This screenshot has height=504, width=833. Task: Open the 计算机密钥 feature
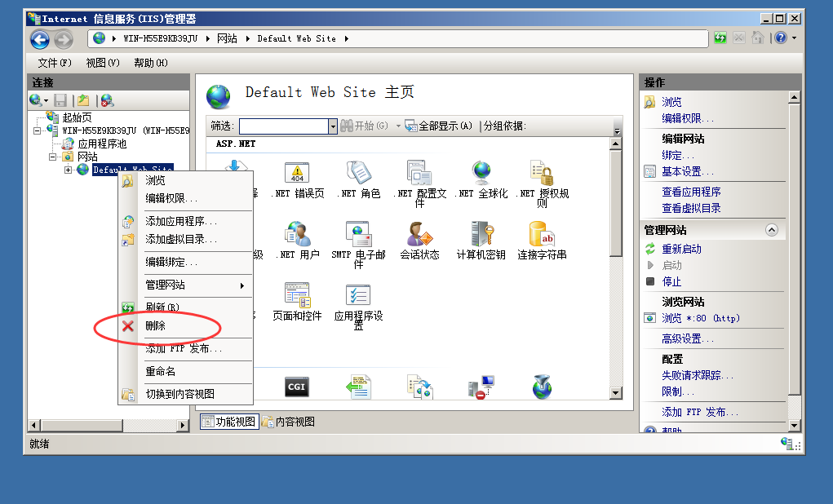(x=481, y=237)
